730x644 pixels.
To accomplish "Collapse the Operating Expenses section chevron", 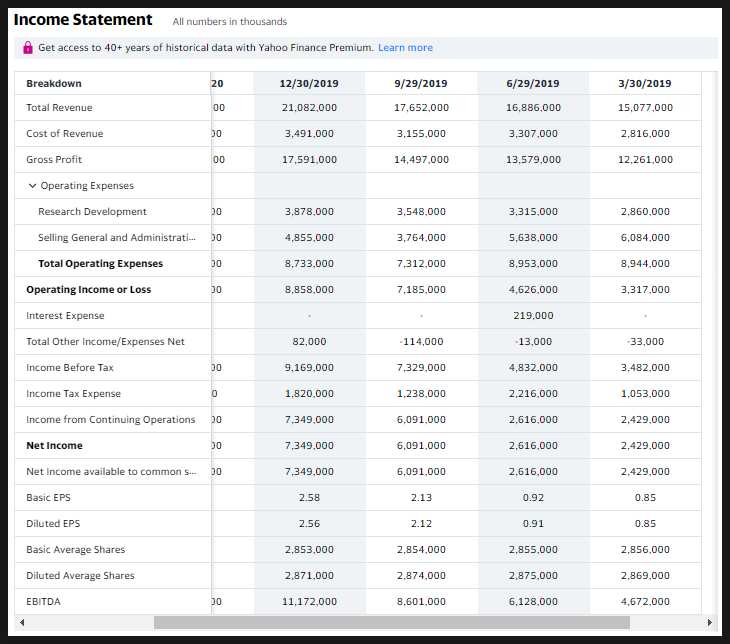I will click(32, 185).
